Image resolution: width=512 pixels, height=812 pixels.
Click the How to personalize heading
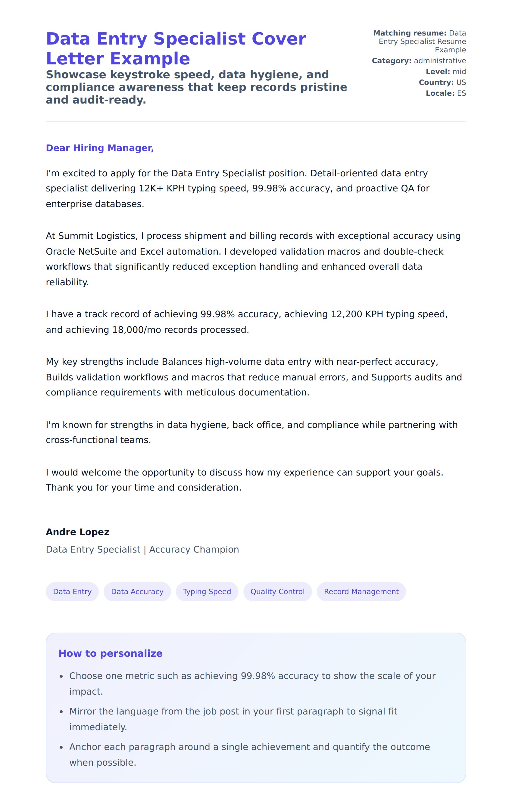click(x=110, y=653)
